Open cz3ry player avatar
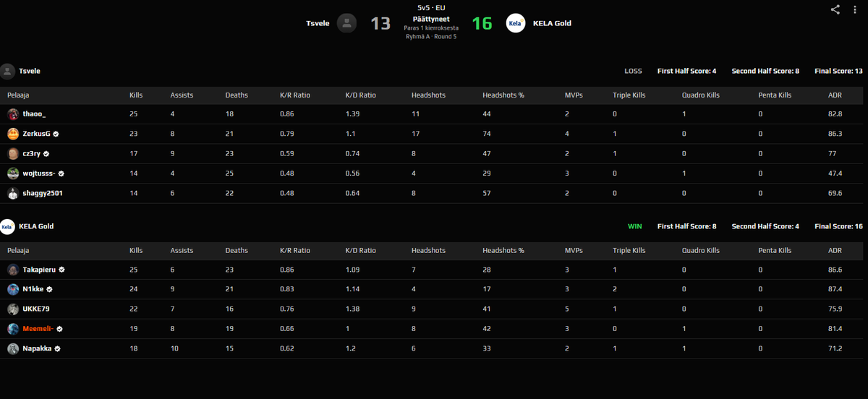Screen dimensions: 868x399 click(x=13, y=154)
